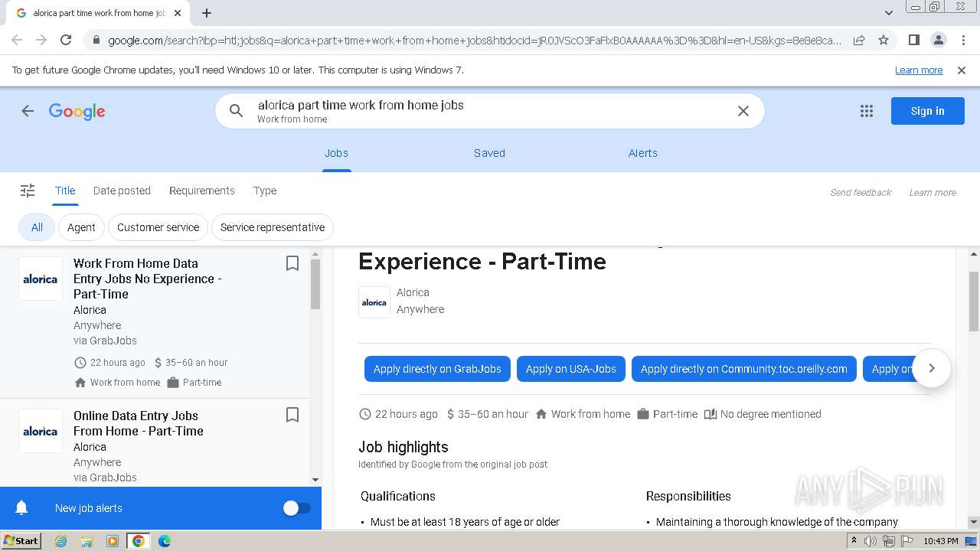980x551 pixels.
Task: Click the Qualifications heading
Action: click(398, 496)
